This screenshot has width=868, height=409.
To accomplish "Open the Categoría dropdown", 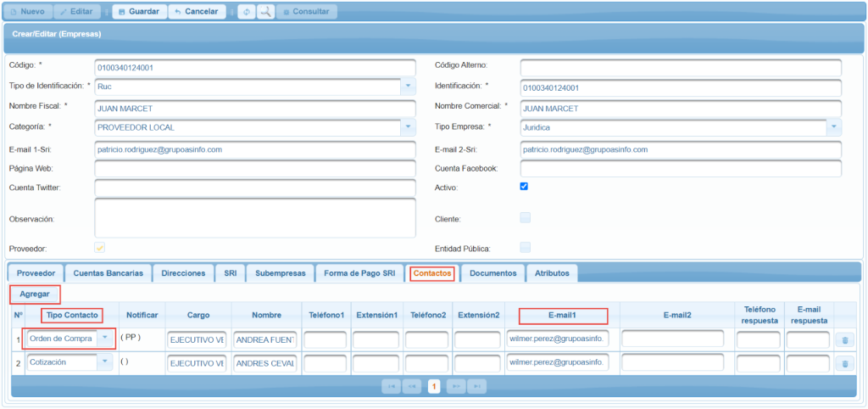I will [x=408, y=127].
